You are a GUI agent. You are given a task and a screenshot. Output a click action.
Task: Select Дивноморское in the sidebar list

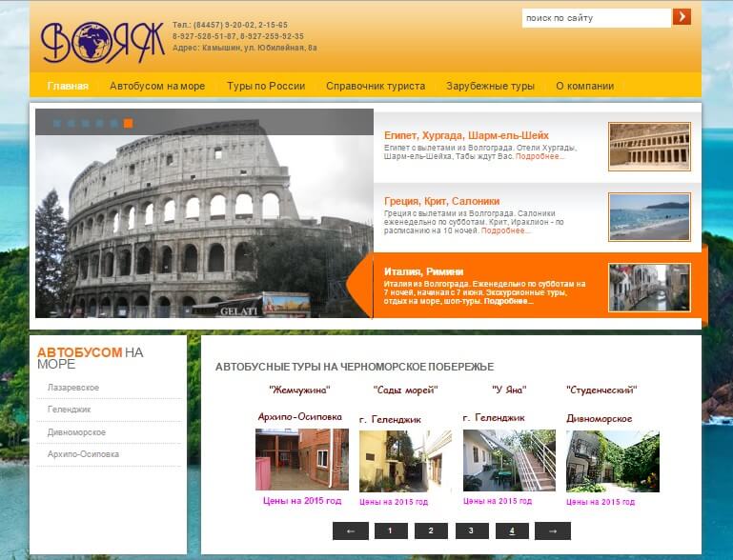click(x=76, y=432)
